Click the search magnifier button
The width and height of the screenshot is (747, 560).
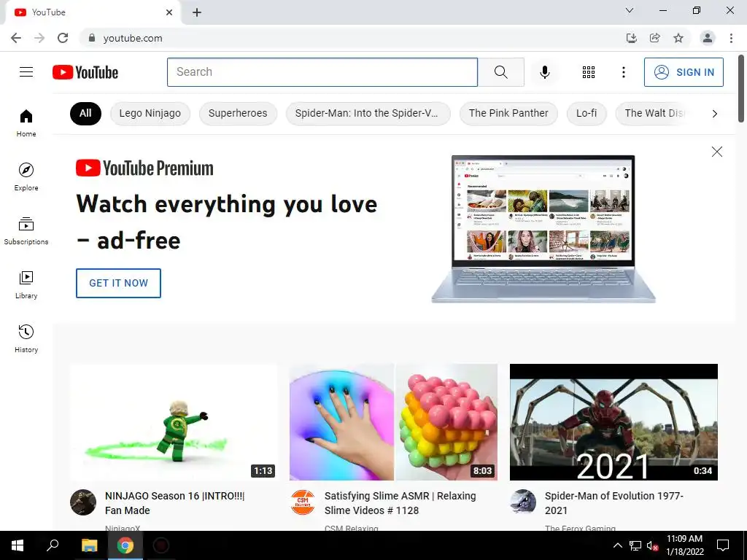500,72
